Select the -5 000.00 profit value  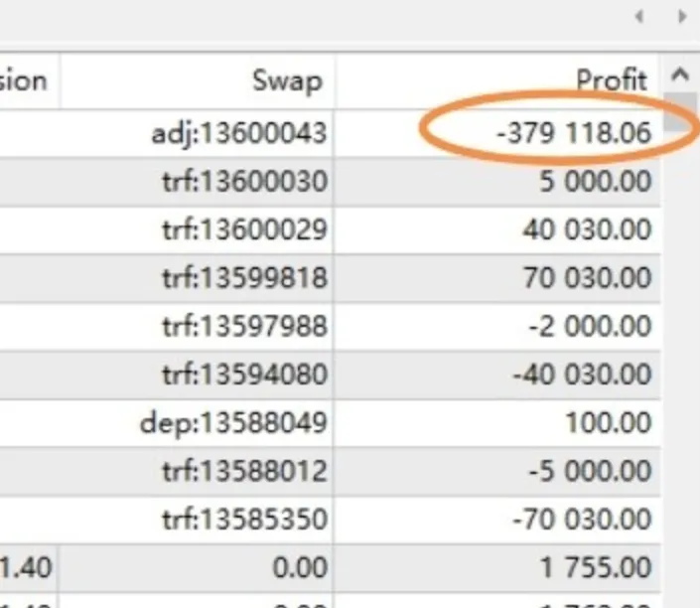pos(590,471)
